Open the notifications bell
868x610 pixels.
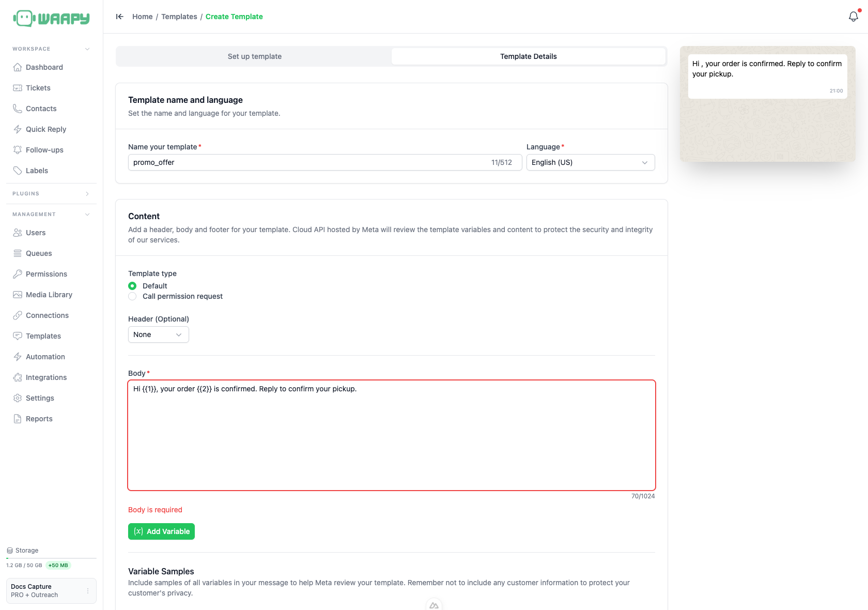click(x=854, y=17)
